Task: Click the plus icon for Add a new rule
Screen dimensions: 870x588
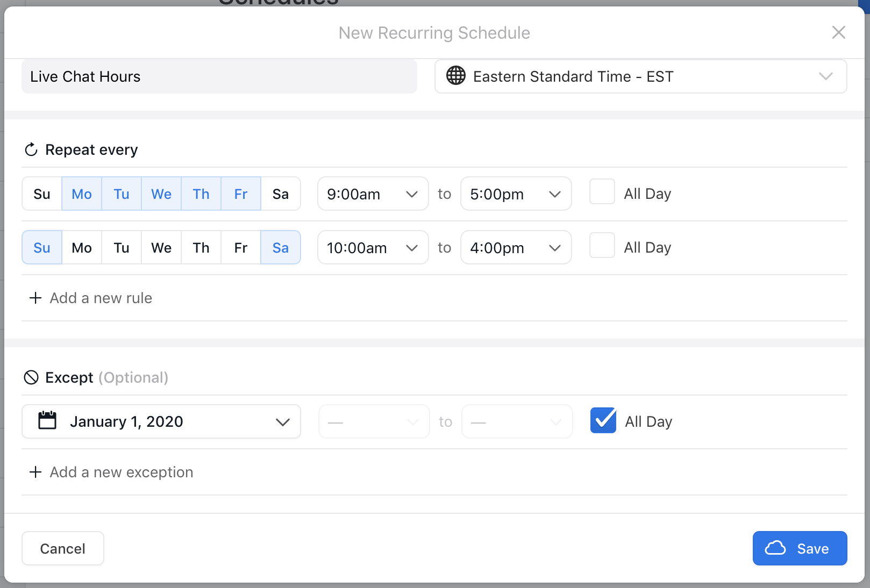Action: pos(35,298)
